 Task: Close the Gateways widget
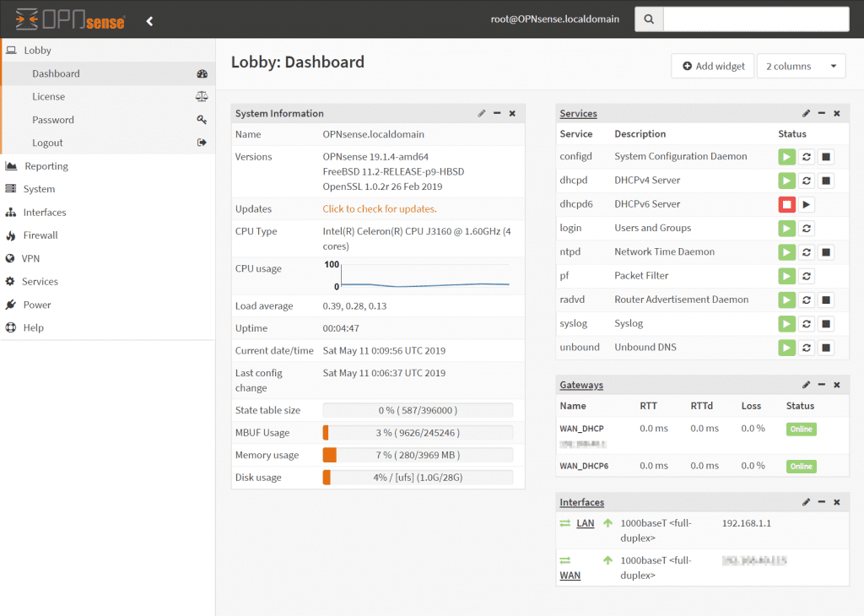click(x=837, y=385)
